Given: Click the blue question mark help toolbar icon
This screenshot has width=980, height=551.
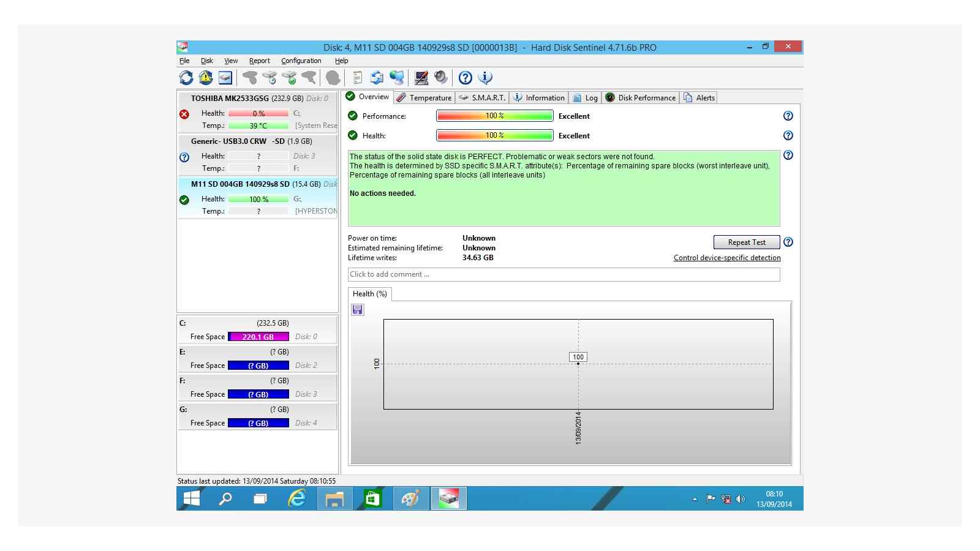Looking at the screenshot, I should (x=466, y=78).
